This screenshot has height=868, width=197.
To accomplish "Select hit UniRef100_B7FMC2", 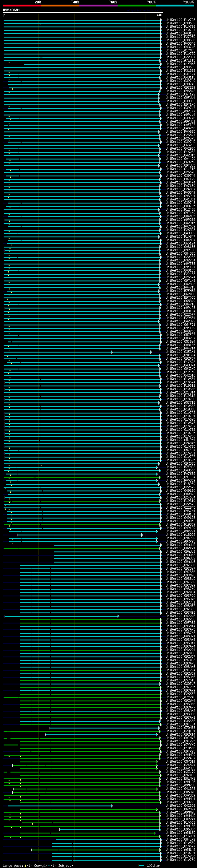I will pos(180,467).
